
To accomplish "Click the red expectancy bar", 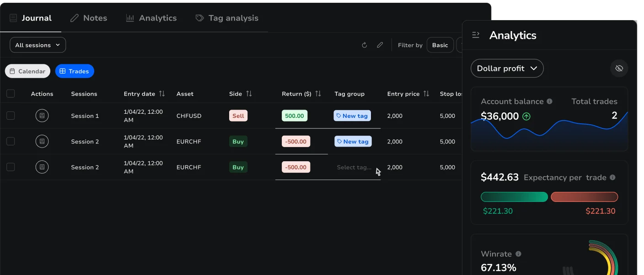I will tap(585, 197).
